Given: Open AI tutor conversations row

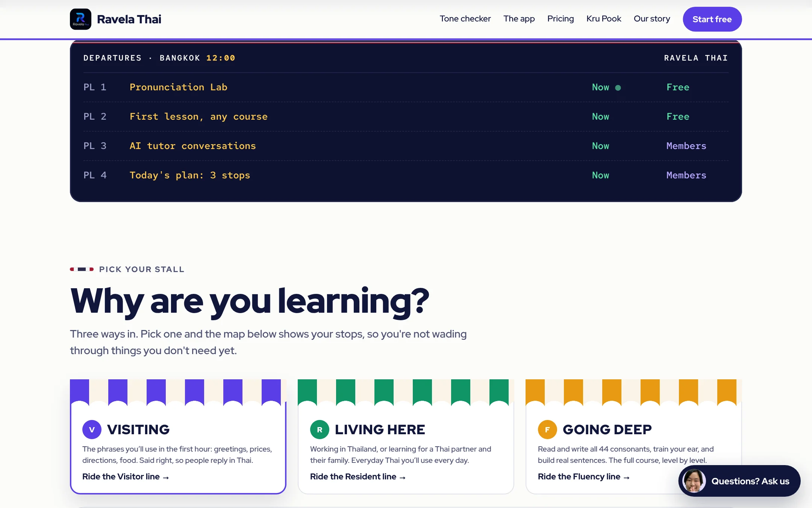Looking at the screenshot, I should coord(406,146).
